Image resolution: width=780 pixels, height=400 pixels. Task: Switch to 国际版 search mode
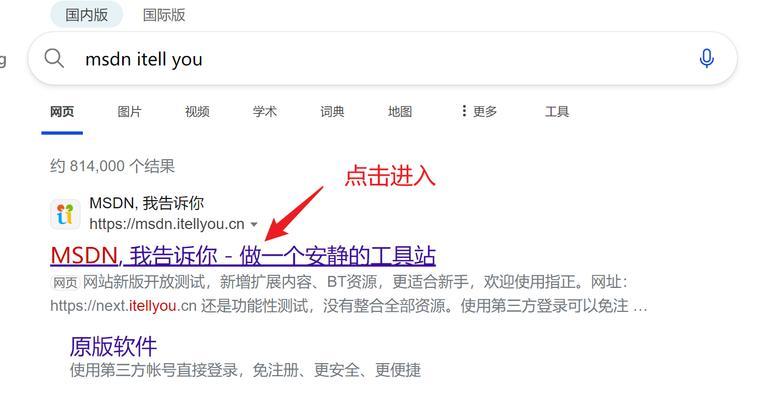pos(164,15)
